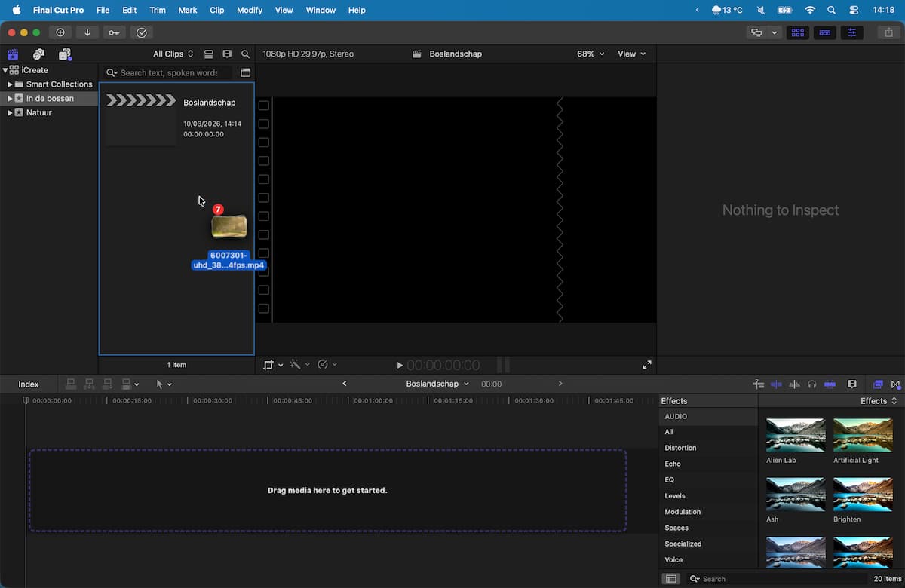Open the File menu
905x588 pixels.
(x=103, y=10)
